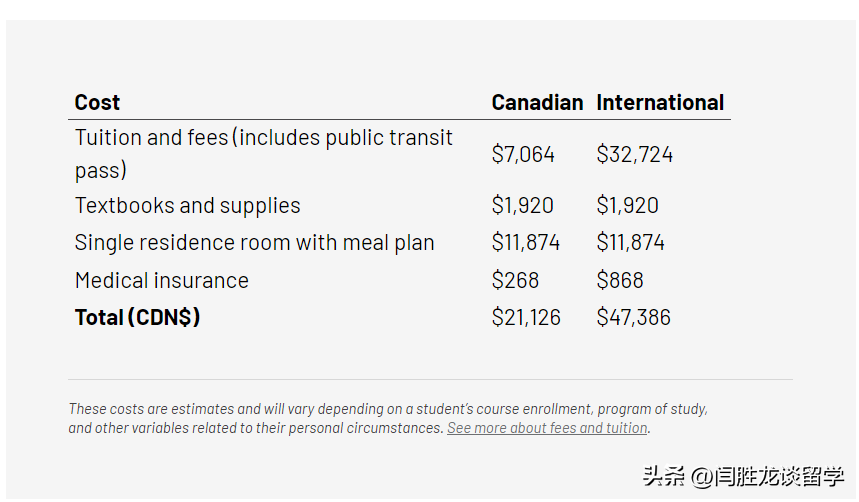Click Canadian textbooks cost $1,920
859x502 pixels.
pos(522,206)
